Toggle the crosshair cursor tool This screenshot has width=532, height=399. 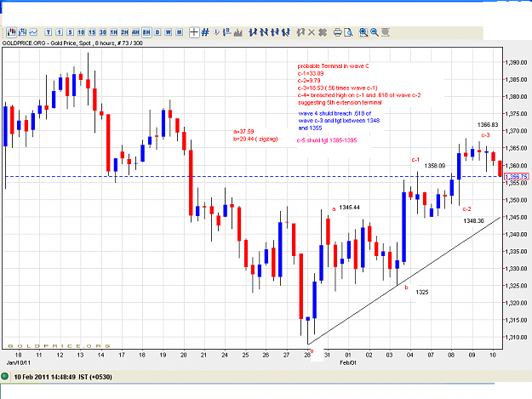[194, 32]
